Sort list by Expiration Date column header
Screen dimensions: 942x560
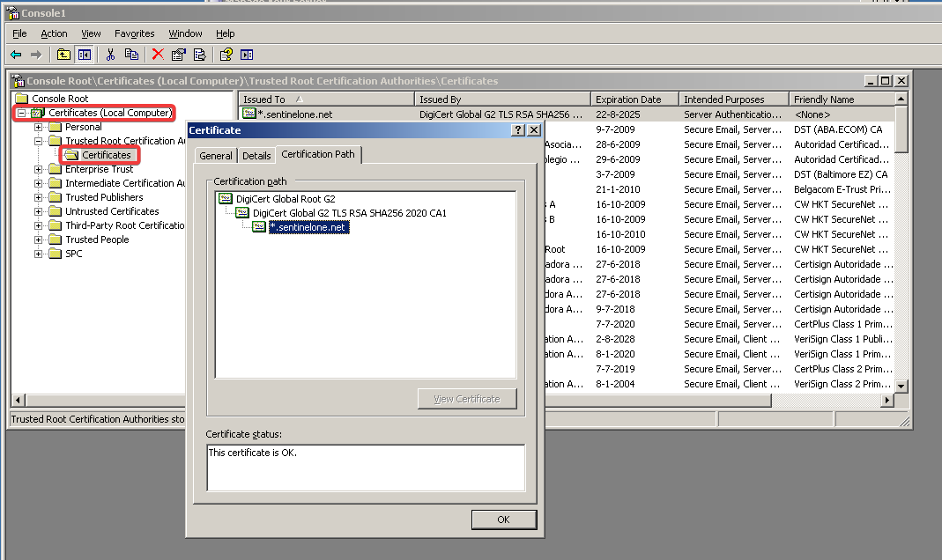tap(627, 99)
